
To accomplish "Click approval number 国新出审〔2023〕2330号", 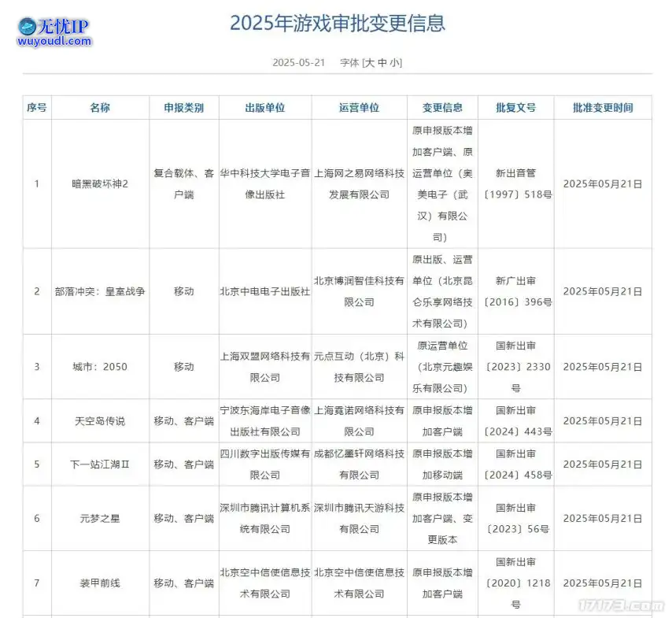I will tap(516, 367).
